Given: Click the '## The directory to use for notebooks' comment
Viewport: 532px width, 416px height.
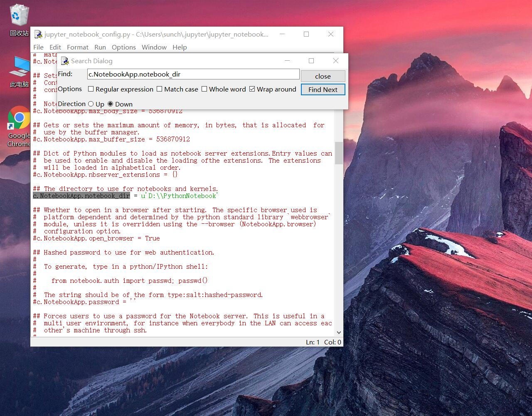Looking at the screenshot, I should coord(126,189).
